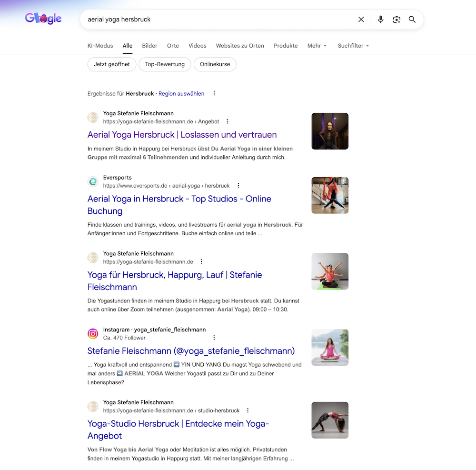Image resolution: width=476 pixels, height=470 pixels.
Task: Open Aerial Yoga Hersbruck Loslassen und vertrauen link
Action: coord(182,135)
